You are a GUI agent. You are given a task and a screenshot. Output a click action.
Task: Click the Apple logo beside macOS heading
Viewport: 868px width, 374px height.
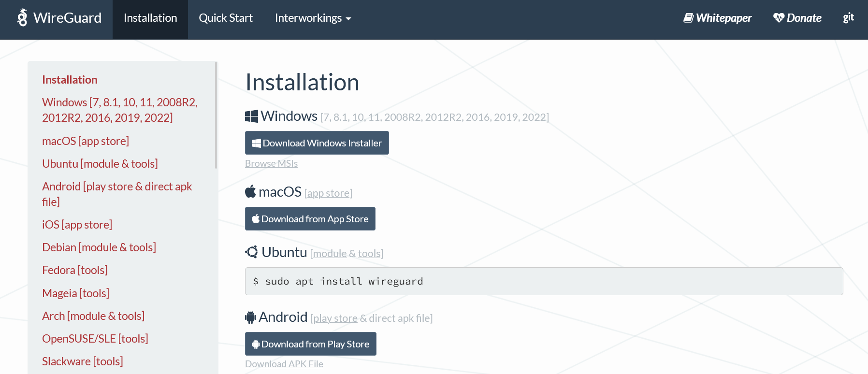point(250,192)
